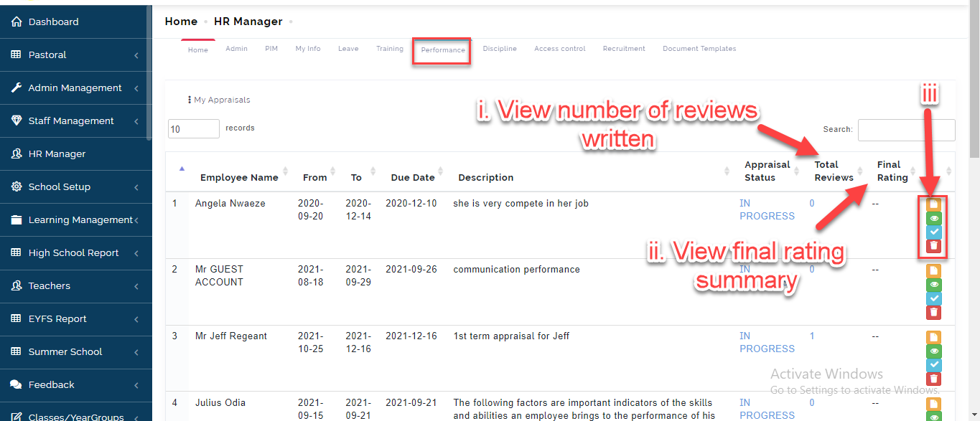Expand the Summer School sidebar menu
Screen dimensions: 980x421
coord(75,352)
